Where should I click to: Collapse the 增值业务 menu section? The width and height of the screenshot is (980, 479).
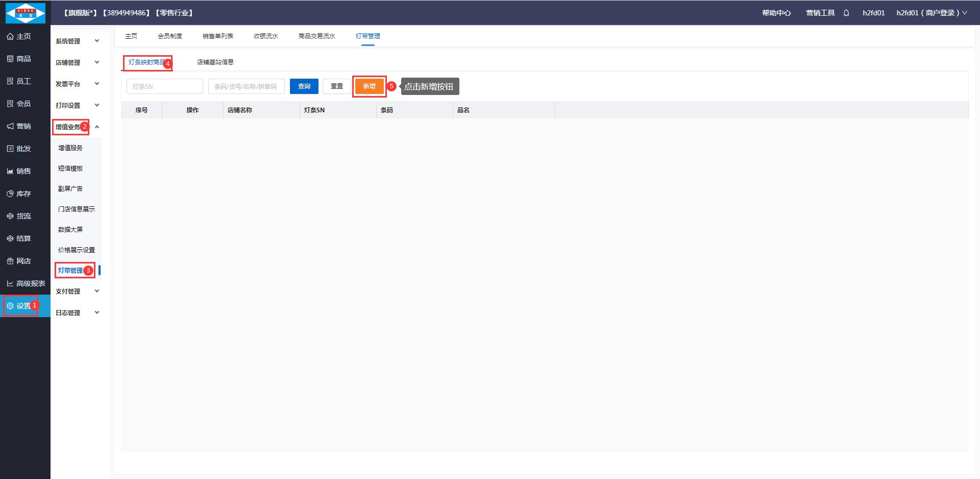[96, 127]
